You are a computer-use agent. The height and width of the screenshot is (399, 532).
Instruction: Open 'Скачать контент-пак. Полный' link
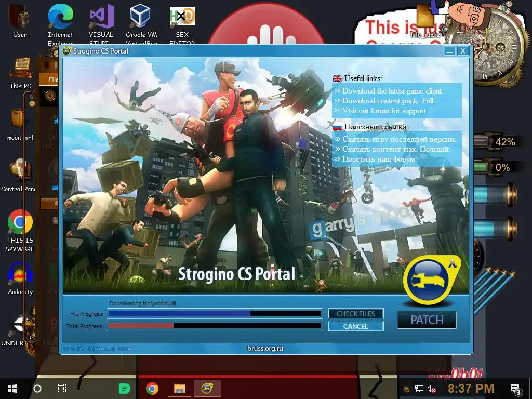click(396, 149)
